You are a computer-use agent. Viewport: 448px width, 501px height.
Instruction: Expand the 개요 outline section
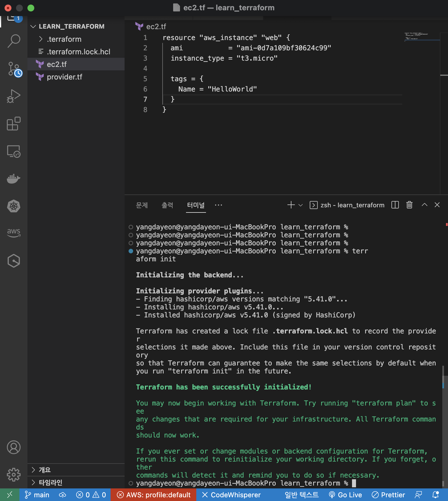[76, 470]
